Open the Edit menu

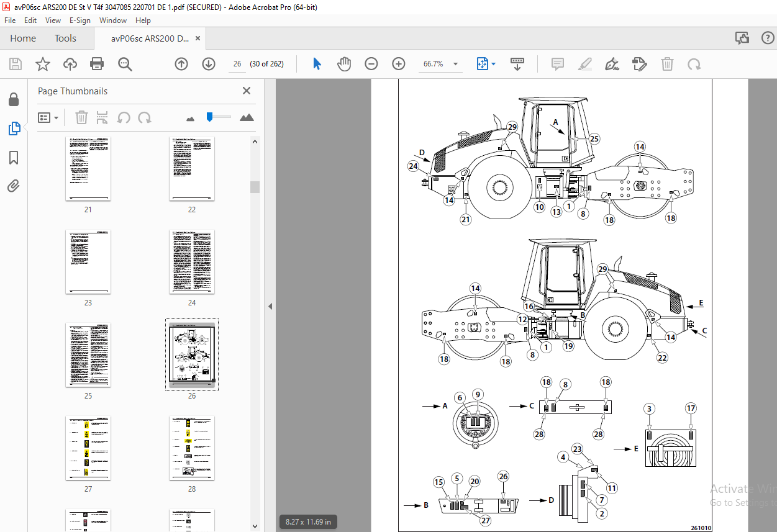coord(30,20)
